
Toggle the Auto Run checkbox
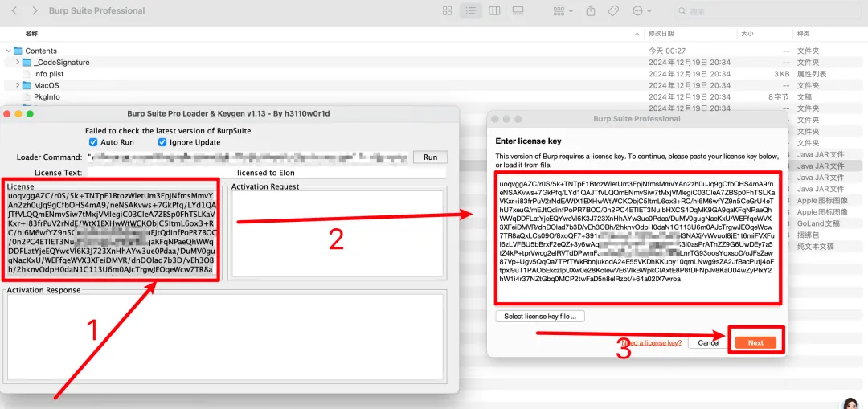coord(93,142)
